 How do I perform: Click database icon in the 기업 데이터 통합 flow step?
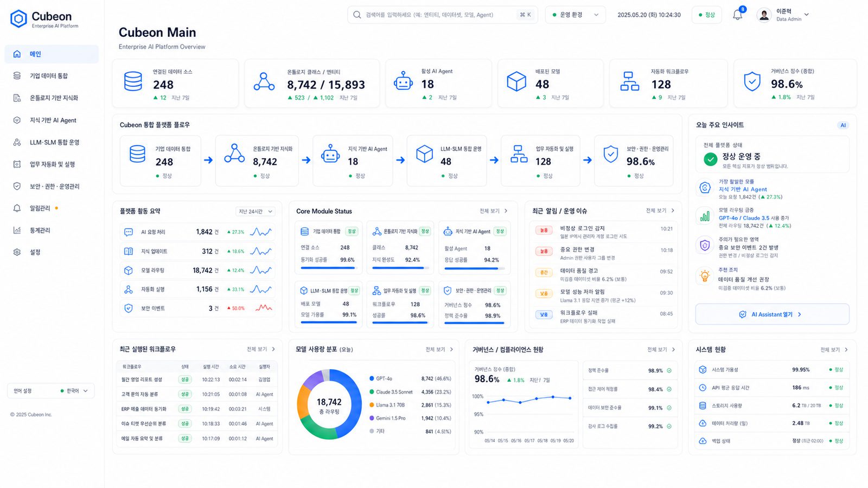tap(138, 154)
